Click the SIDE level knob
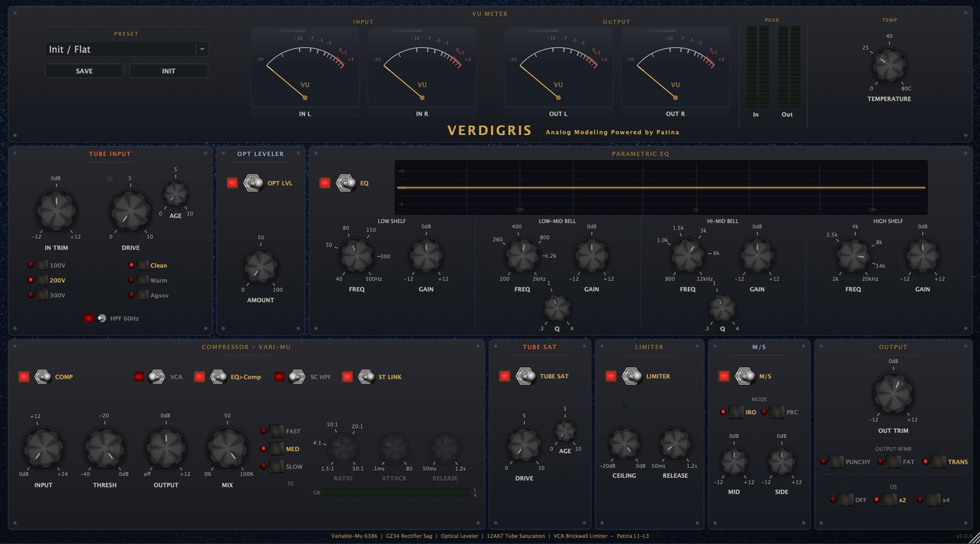 pyautogui.click(x=781, y=462)
